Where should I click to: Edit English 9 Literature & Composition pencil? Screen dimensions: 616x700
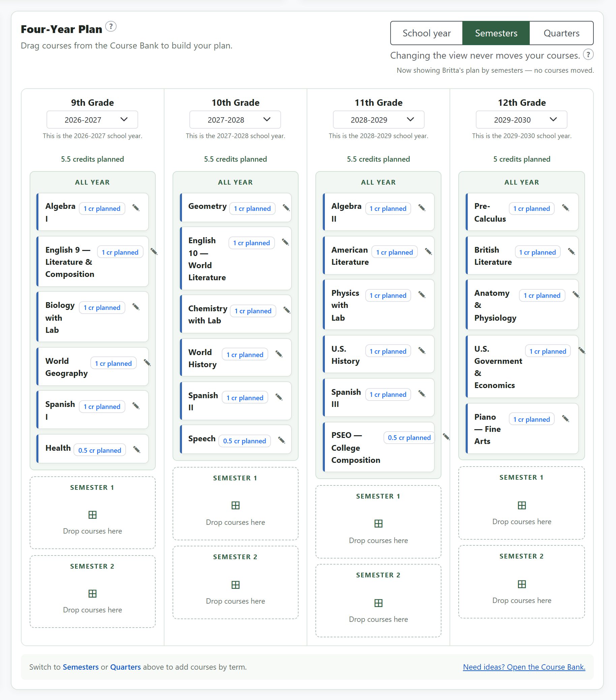tap(154, 252)
